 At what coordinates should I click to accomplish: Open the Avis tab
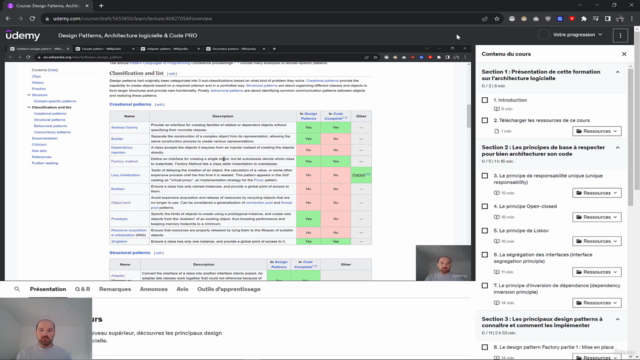point(182,289)
